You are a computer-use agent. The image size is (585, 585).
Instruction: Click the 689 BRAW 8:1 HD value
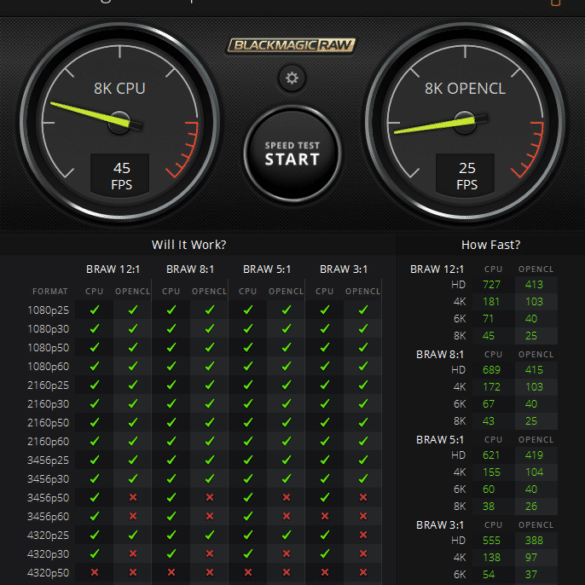[x=491, y=370]
